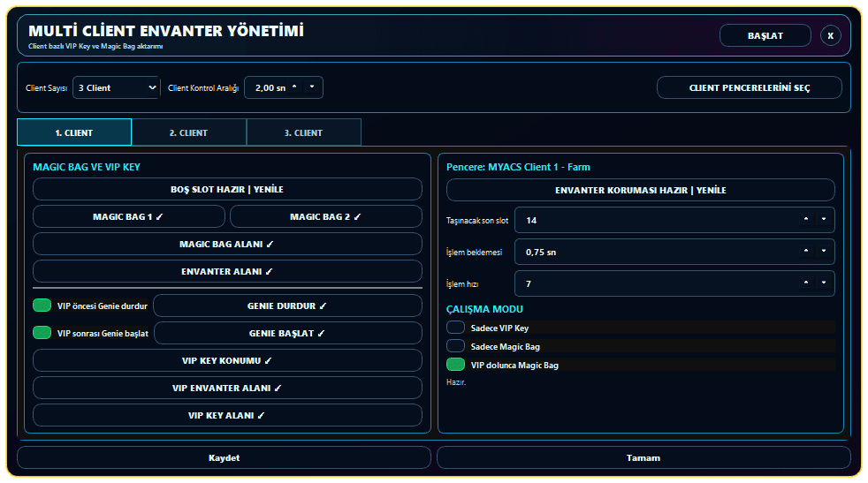This screenshot has width=868, height=483.
Task: Decrease the İşlem hızı value
Action: pyautogui.click(x=824, y=283)
